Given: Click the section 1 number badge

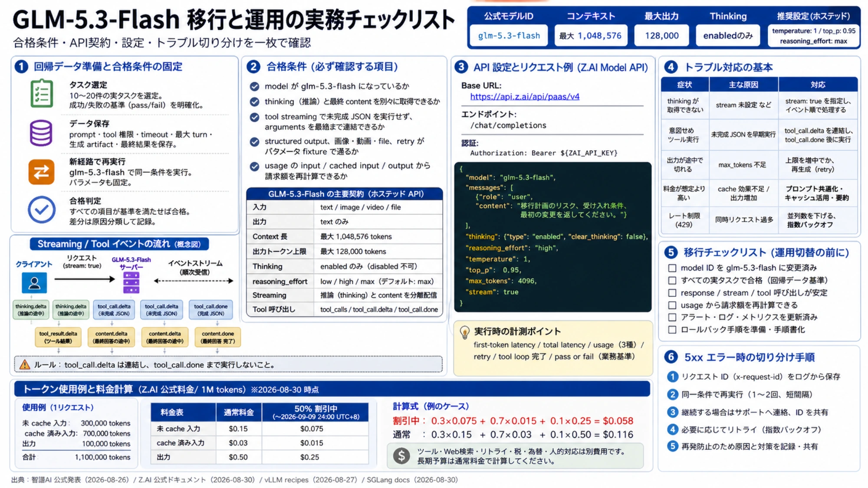Looking at the screenshot, I should click(21, 66).
